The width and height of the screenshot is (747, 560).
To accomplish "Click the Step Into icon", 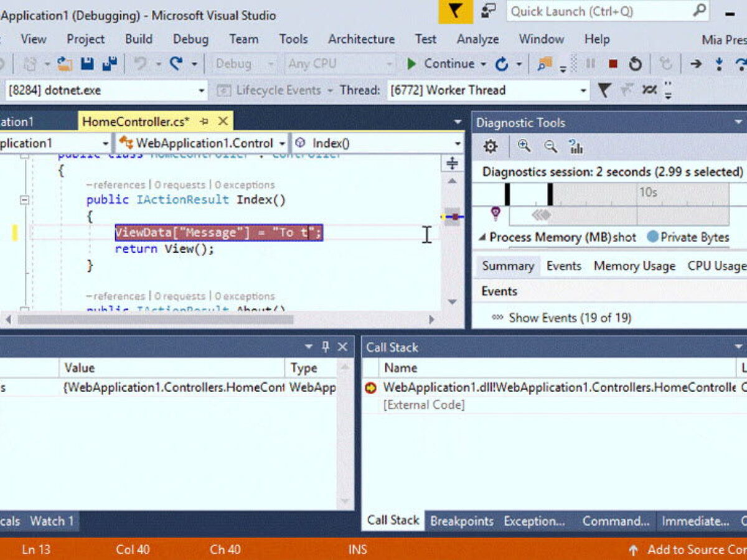I will [x=719, y=63].
